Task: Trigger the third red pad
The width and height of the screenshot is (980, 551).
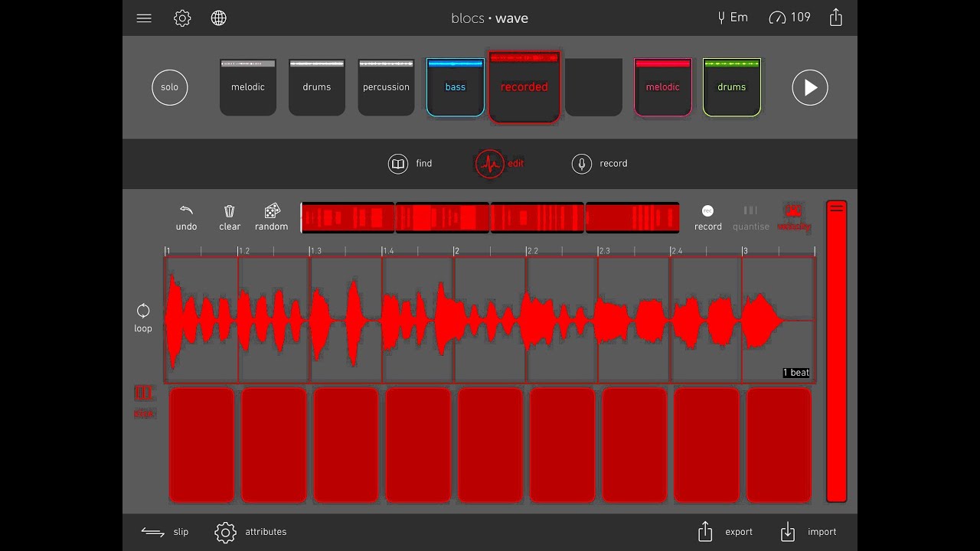Action: point(346,445)
